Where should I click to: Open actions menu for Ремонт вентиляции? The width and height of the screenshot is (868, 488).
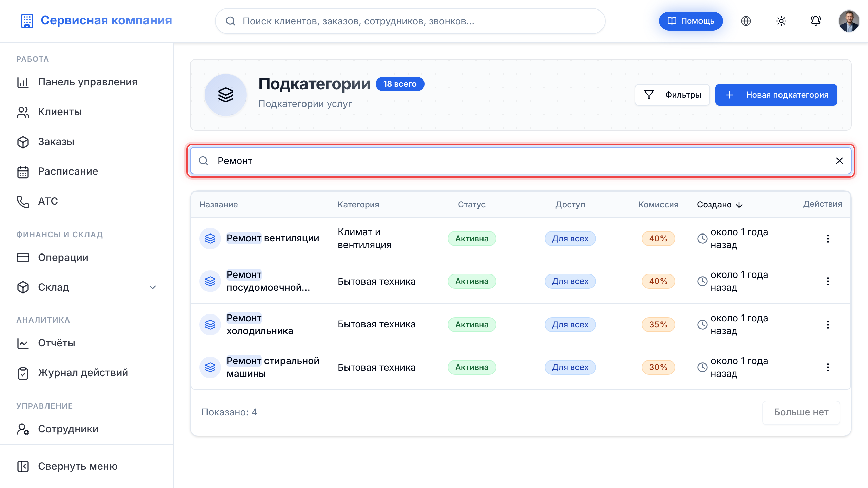[828, 239]
